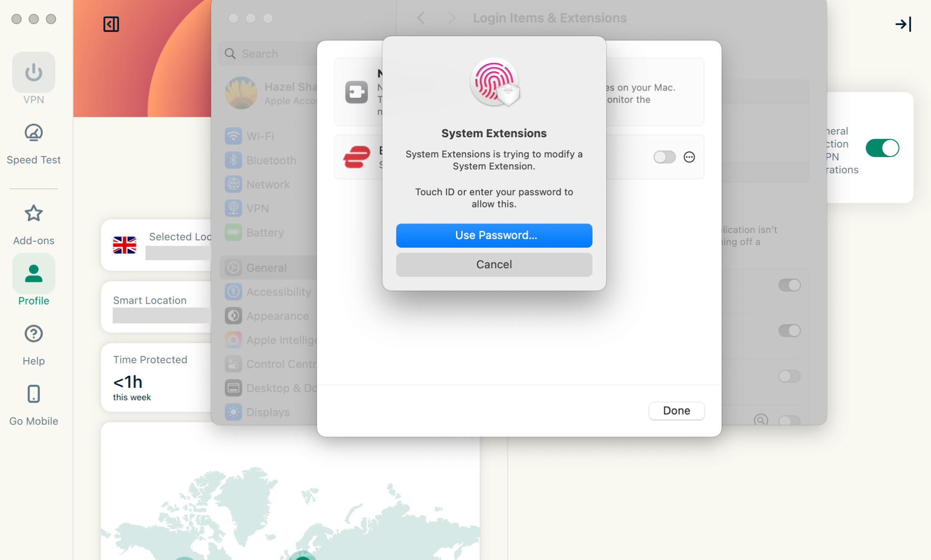The image size is (931, 560).
Task: Click the VPN power icon
Action: [34, 72]
